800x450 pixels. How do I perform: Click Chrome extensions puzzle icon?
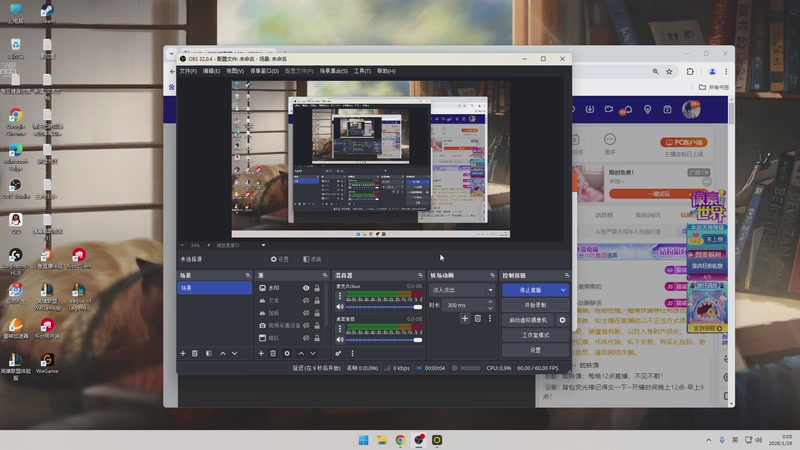tap(690, 71)
